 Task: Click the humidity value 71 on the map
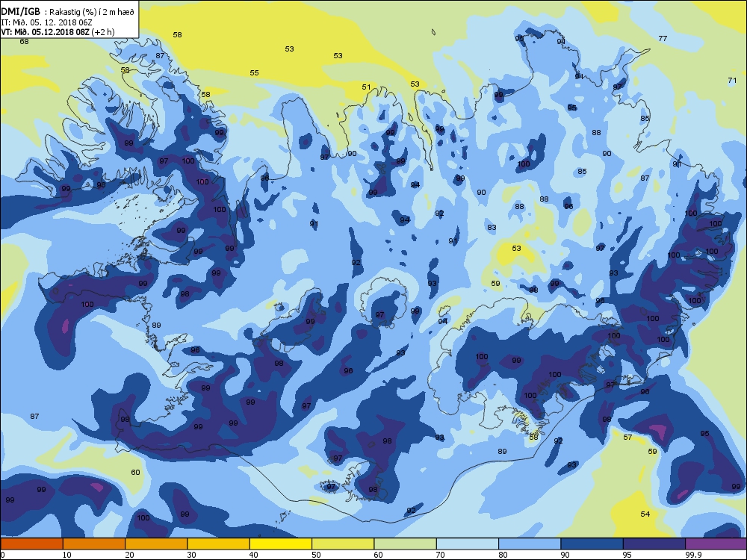click(x=732, y=81)
